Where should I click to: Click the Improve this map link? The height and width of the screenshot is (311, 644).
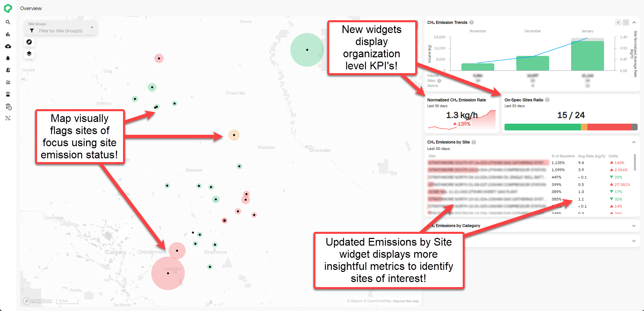[x=406, y=301]
